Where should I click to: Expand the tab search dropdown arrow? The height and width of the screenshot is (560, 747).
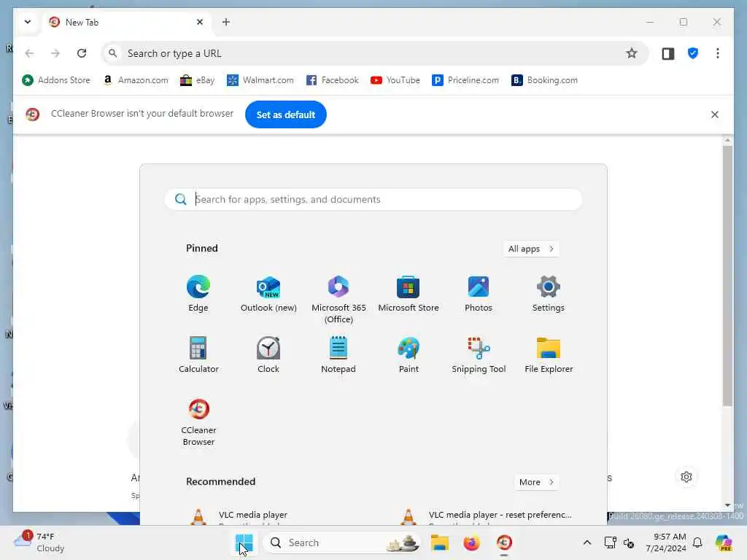point(28,22)
